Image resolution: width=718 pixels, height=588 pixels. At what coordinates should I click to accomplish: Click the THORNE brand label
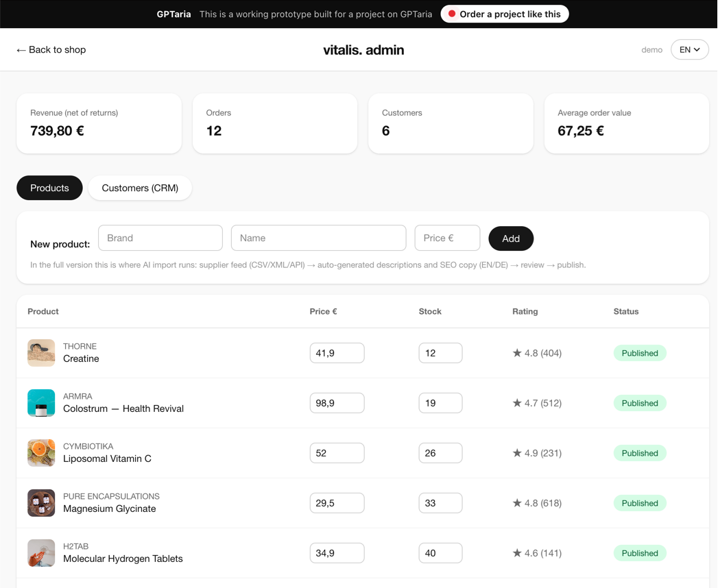(80, 346)
